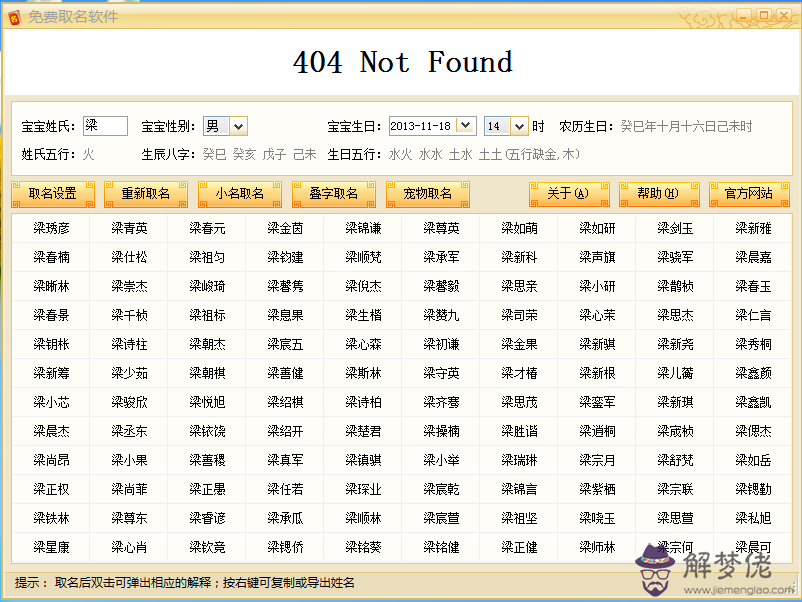This screenshot has width=802, height=602.
Task: Click the 宝宝姓氏 surname input field
Action: click(105, 126)
